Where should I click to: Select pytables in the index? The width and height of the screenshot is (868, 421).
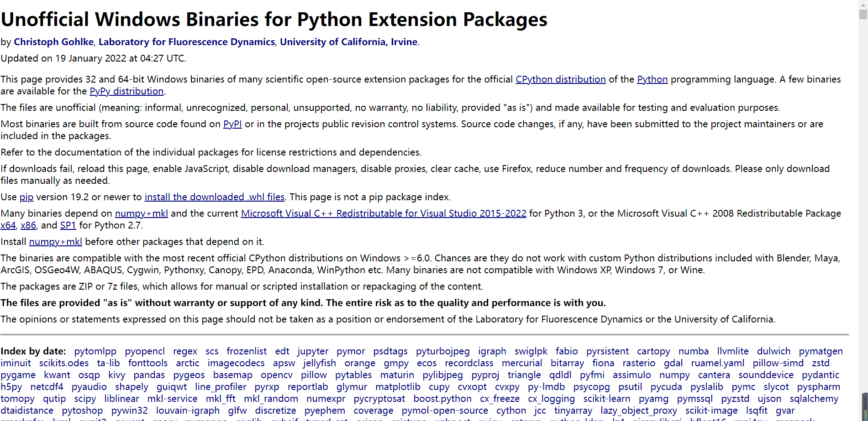pyautogui.click(x=354, y=375)
